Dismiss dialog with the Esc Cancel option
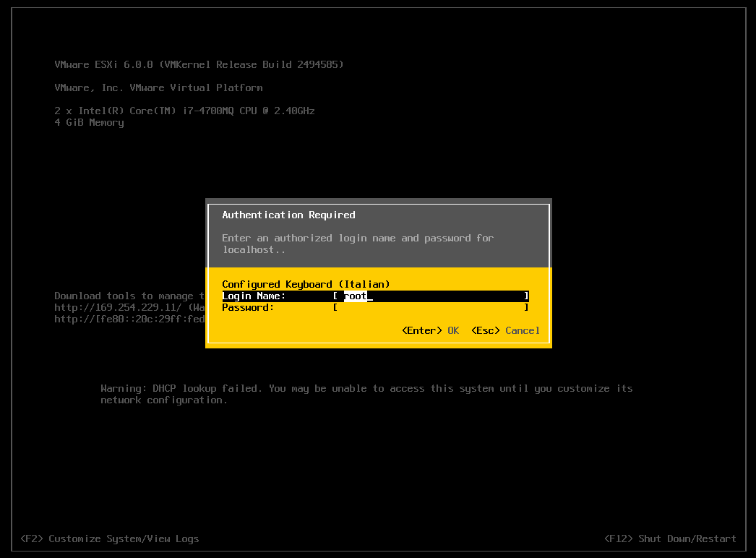Screen dimensions: 756x558 [505, 331]
